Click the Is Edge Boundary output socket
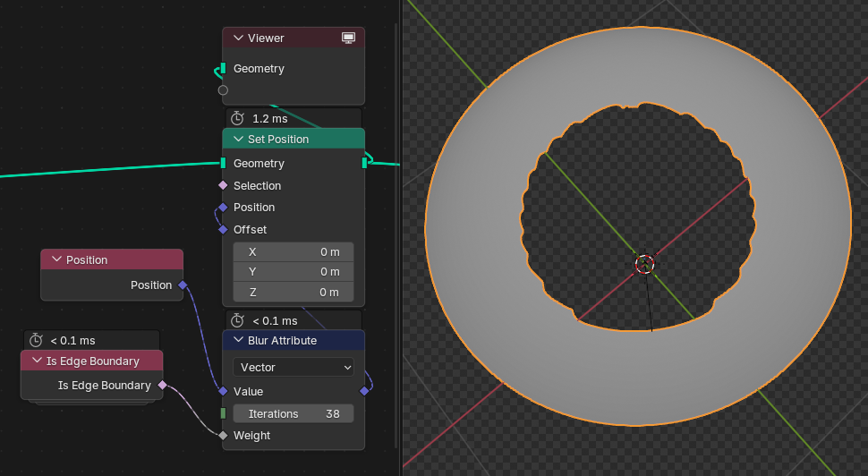Viewport: 868px width, 476px height. (x=162, y=385)
